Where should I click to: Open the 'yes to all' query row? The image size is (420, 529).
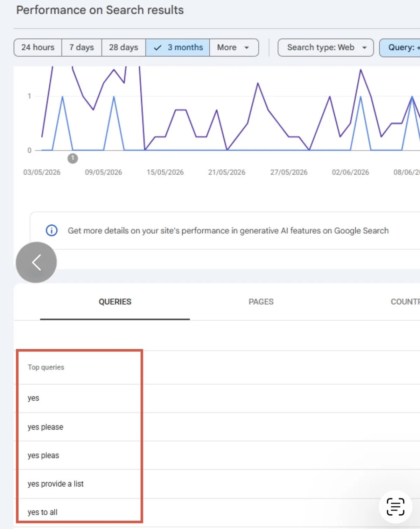[x=217, y=513]
